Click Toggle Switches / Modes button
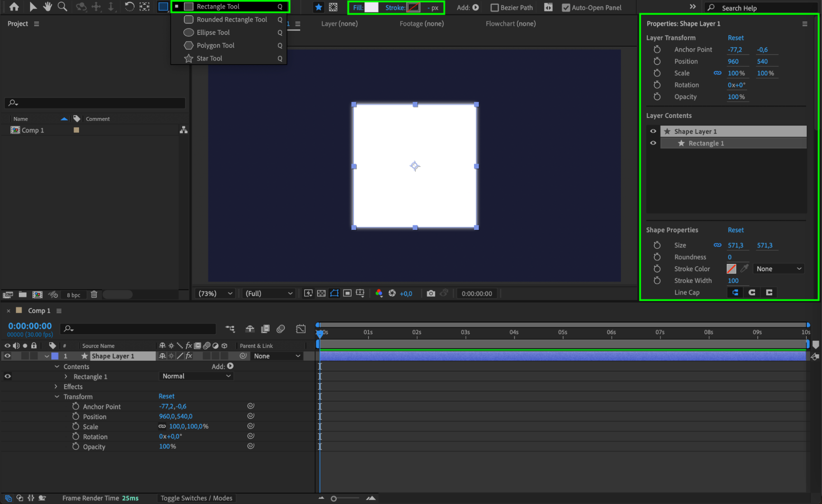Screen dimensions: 822x504 pyautogui.click(x=196, y=498)
